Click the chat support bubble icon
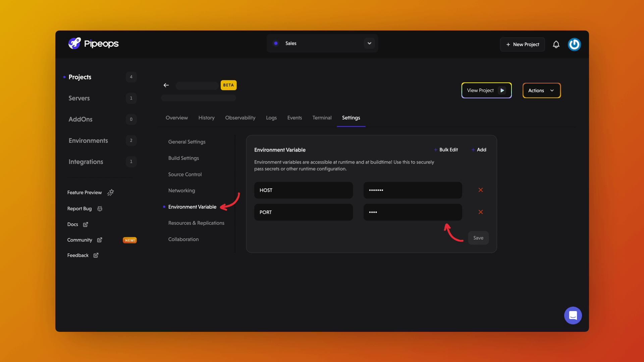 573,316
